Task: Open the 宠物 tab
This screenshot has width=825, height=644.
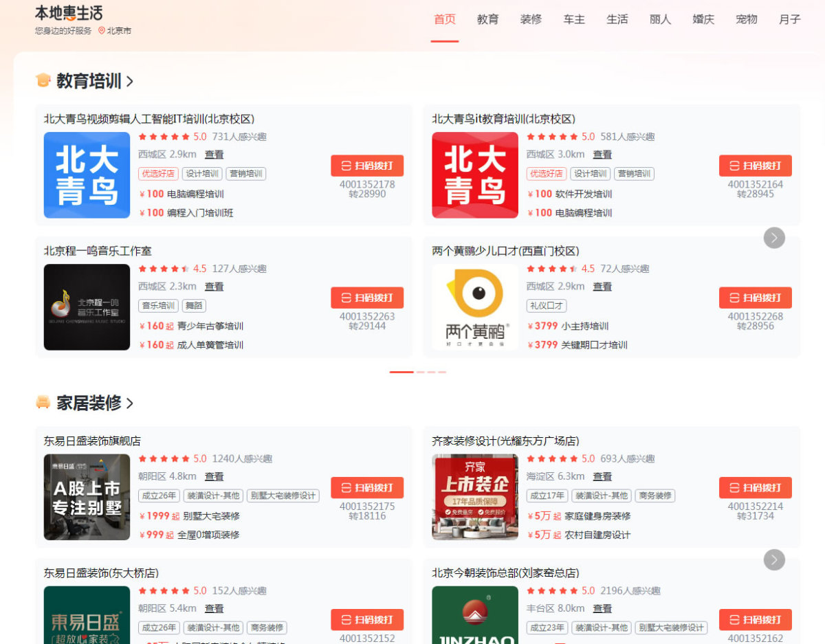Action: (x=747, y=19)
